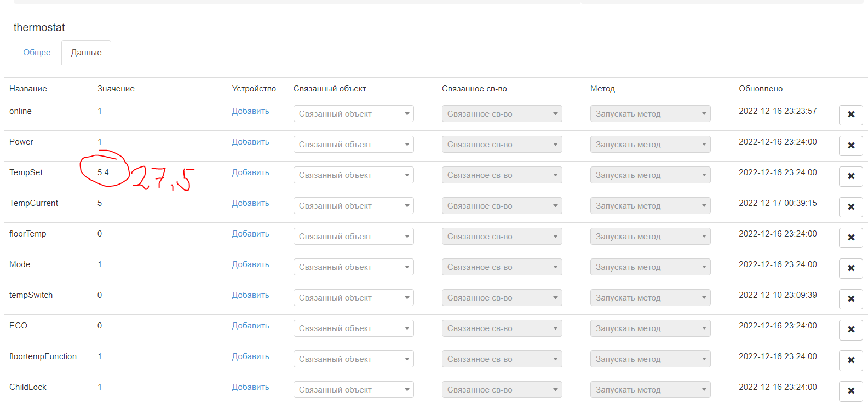The height and width of the screenshot is (415, 868).
Task: Click the X icon for TempSet row
Action: tap(850, 176)
